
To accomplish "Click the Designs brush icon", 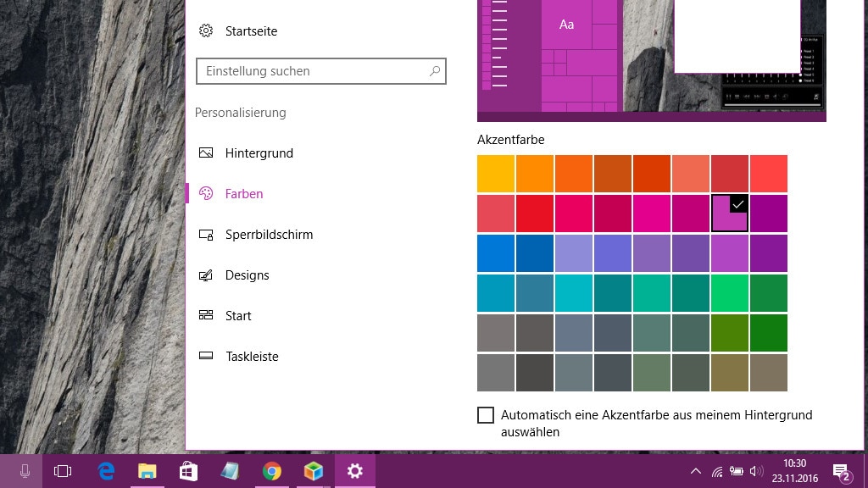I will 205,275.
